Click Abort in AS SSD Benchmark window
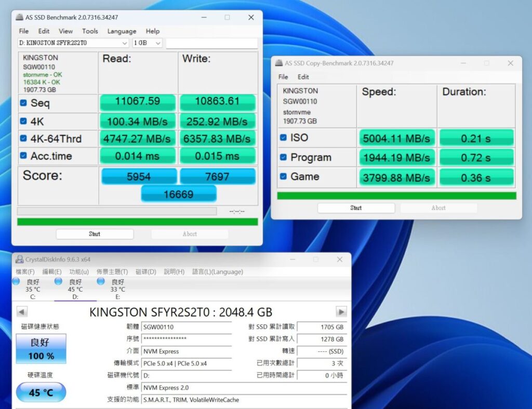 pyautogui.click(x=190, y=234)
